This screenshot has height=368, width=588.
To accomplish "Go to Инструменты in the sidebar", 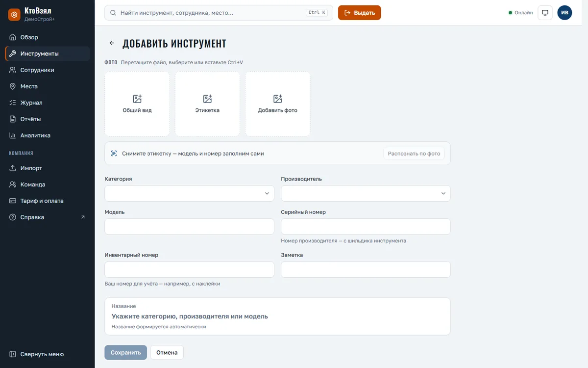I will point(48,53).
